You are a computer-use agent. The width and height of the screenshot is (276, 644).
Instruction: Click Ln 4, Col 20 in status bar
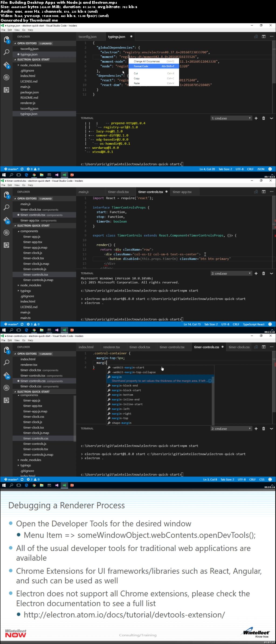[x=207, y=169]
